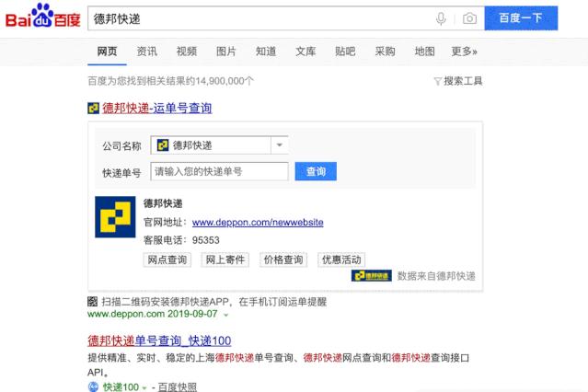Switch to the 资讯 tab
This screenshot has height=392, width=588.
pyautogui.click(x=147, y=52)
